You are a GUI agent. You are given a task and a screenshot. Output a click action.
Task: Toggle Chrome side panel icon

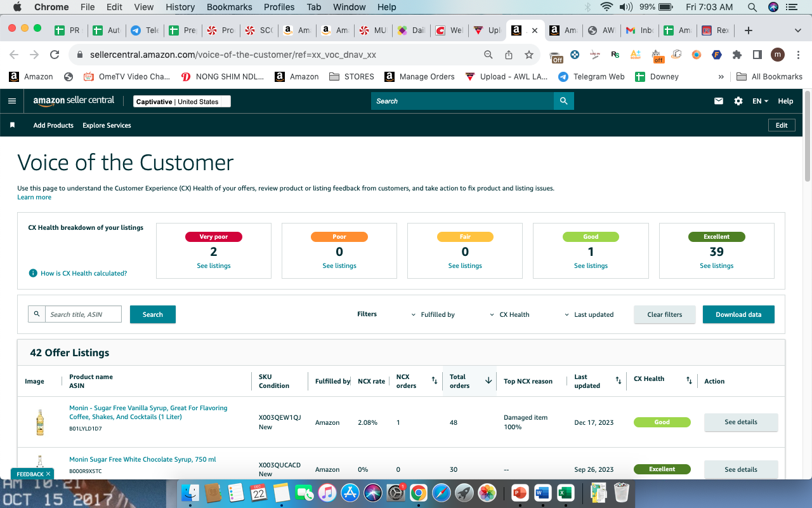coord(757,55)
